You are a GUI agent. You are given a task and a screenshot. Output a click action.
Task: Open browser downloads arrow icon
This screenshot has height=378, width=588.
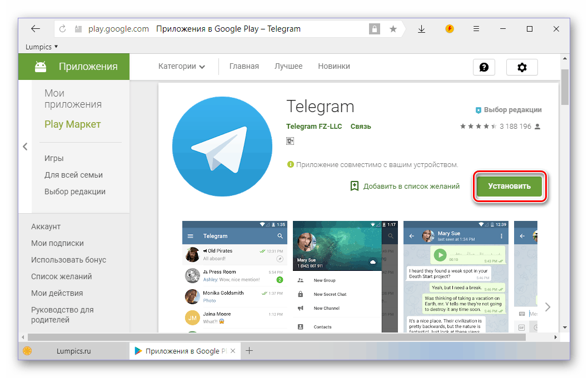click(x=421, y=29)
